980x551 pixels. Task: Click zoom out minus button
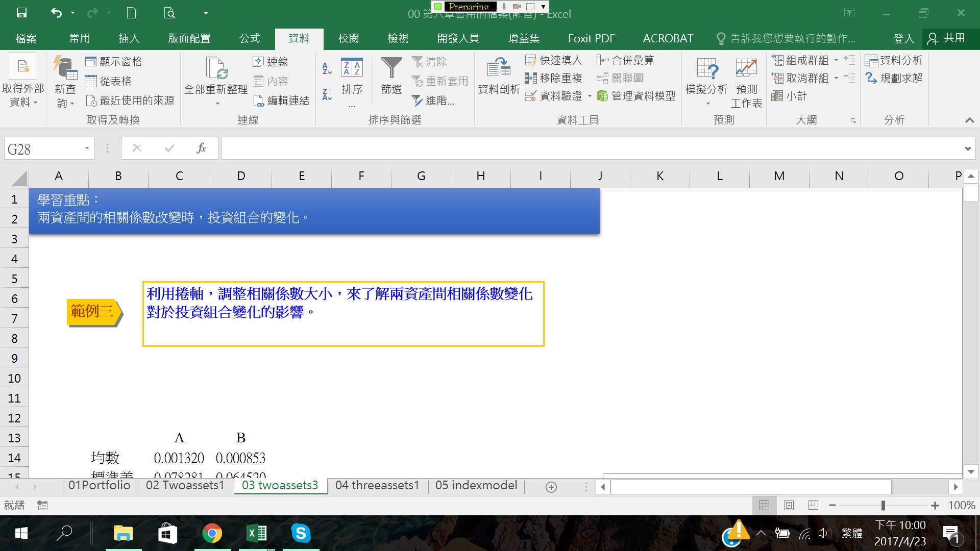832,505
